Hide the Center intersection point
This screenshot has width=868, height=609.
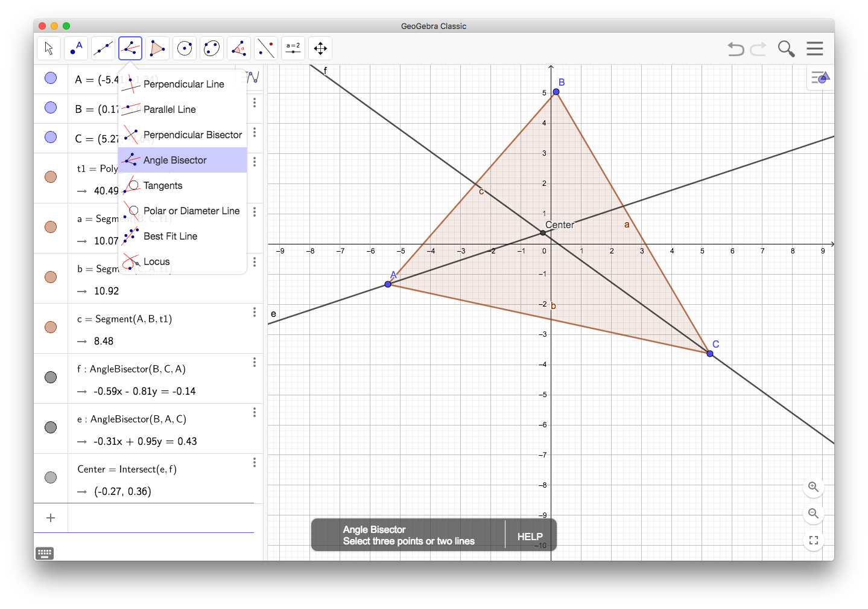pos(51,477)
